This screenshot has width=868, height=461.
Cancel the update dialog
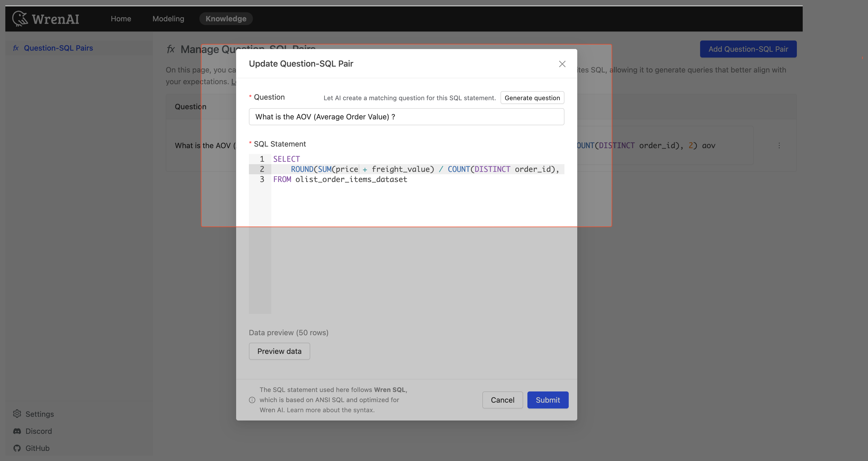click(x=502, y=400)
